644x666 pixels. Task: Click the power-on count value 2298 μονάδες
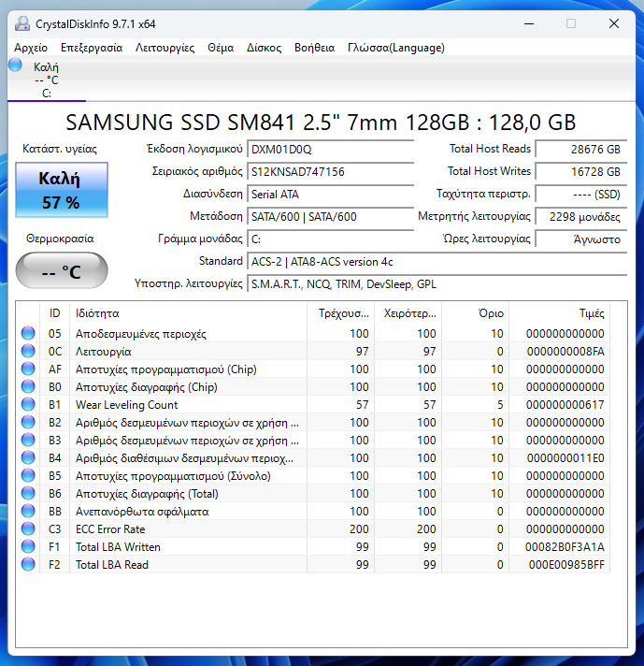click(581, 217)
